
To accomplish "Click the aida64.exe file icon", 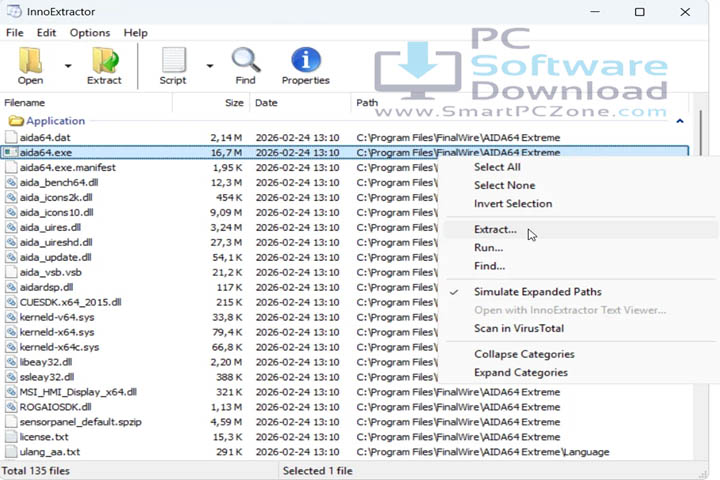I will [x=11, y=152].
